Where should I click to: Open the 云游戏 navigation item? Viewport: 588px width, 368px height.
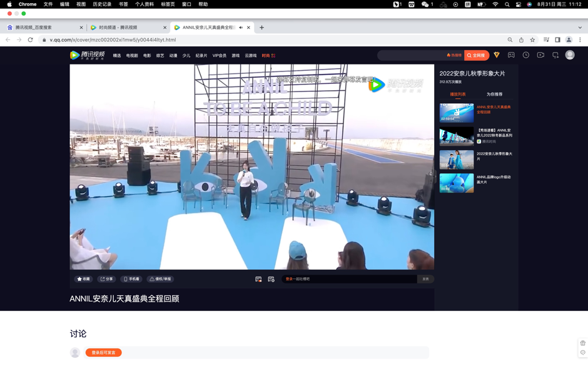(250, 56)
